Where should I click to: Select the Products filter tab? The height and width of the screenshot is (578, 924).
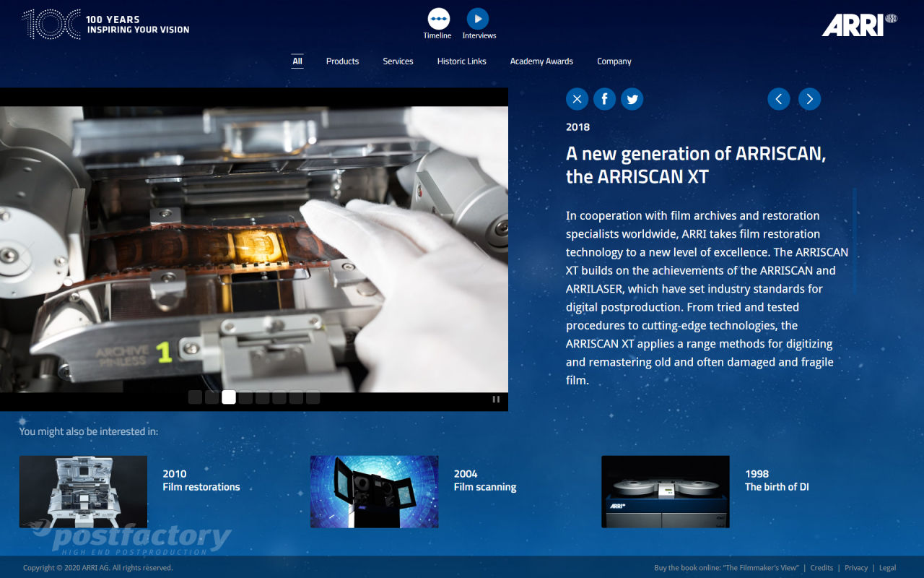[x=342, y=61]
